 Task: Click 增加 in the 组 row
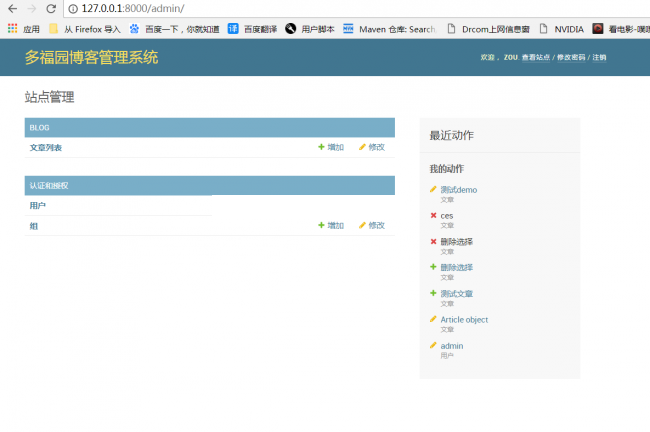point(331,226)
